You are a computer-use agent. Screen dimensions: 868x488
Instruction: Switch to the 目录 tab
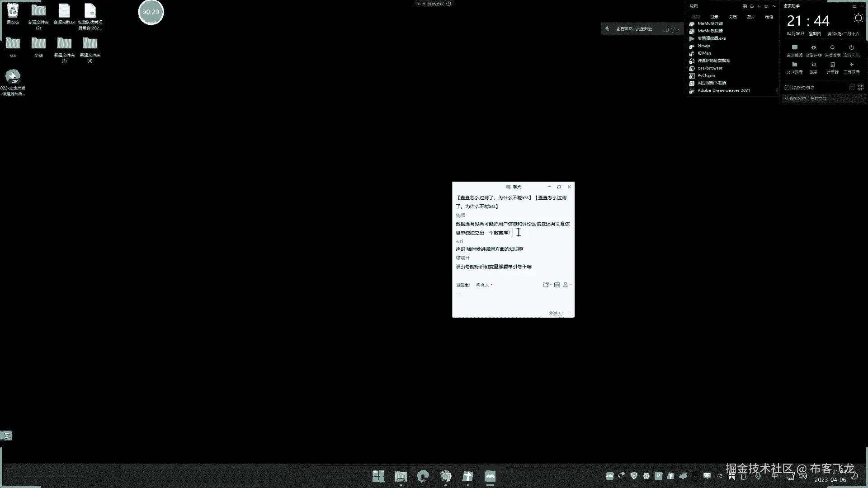[714, 17]
